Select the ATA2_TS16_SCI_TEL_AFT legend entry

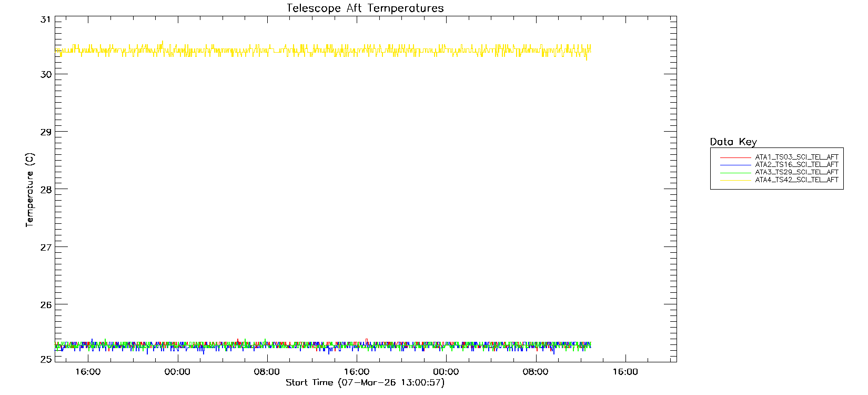point(796,165)
